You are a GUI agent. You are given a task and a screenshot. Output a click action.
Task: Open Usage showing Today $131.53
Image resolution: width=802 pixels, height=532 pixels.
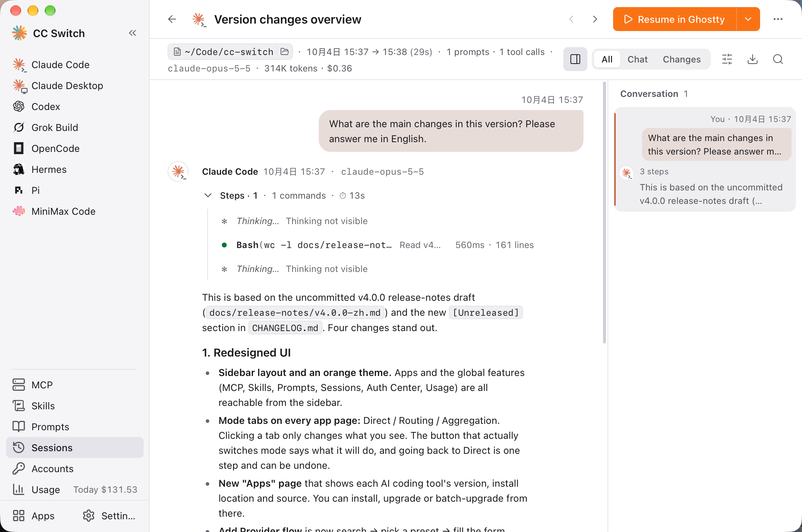[x=75, y=490]
